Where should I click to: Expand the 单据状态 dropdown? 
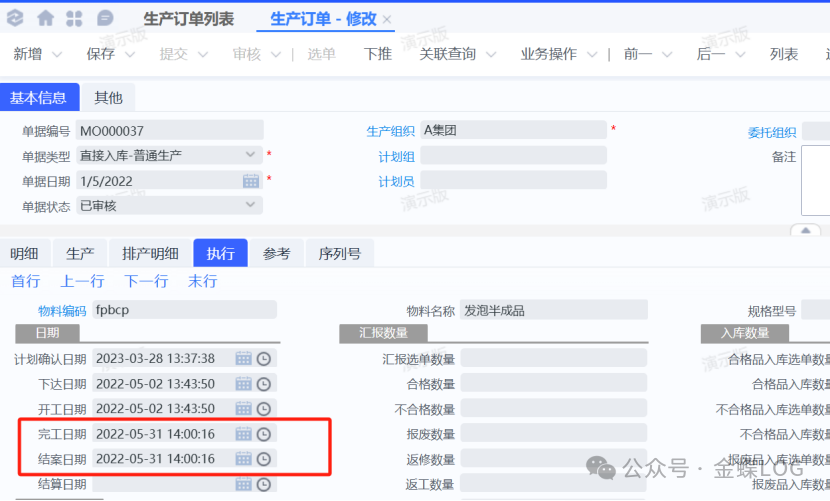(251, 205)
